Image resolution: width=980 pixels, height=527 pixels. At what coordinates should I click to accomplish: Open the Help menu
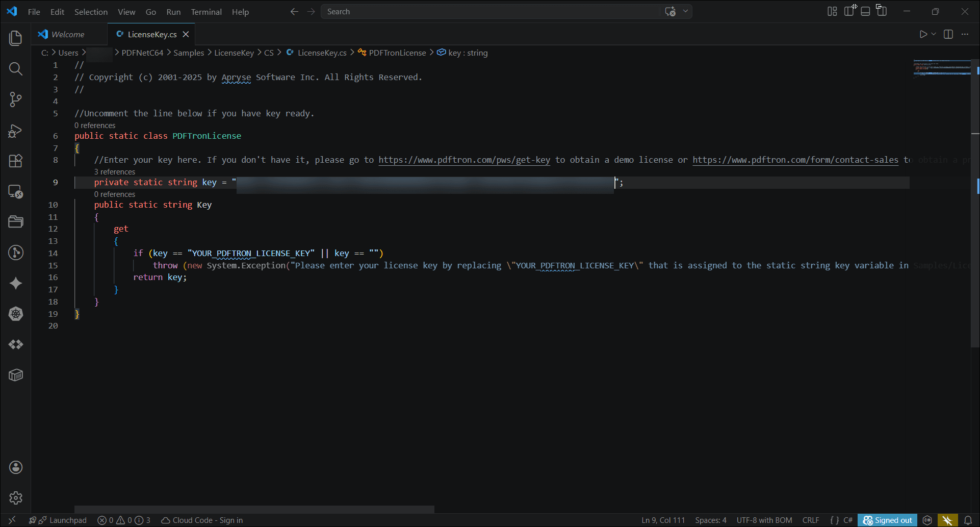tap(240, 12)
